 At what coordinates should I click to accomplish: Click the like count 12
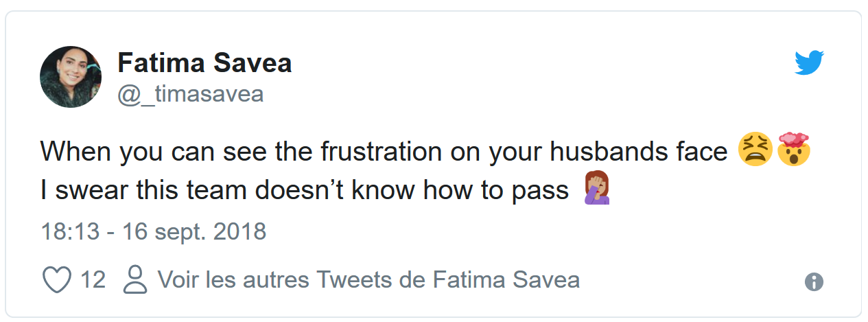[x=93, y=280]
